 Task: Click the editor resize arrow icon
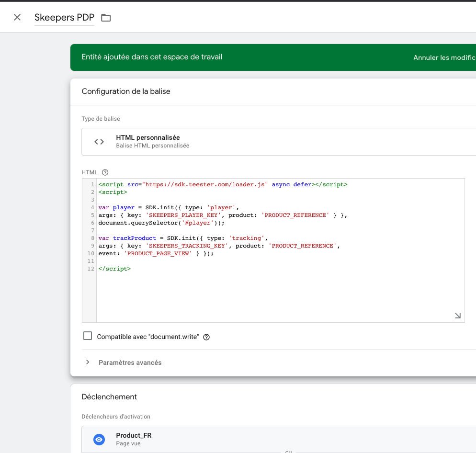tap(457, 316)
